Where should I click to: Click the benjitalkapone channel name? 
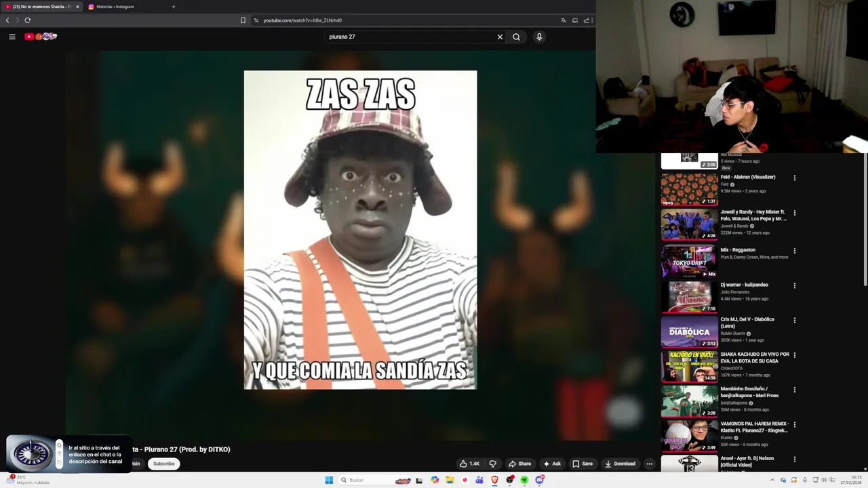pos(734,403)
